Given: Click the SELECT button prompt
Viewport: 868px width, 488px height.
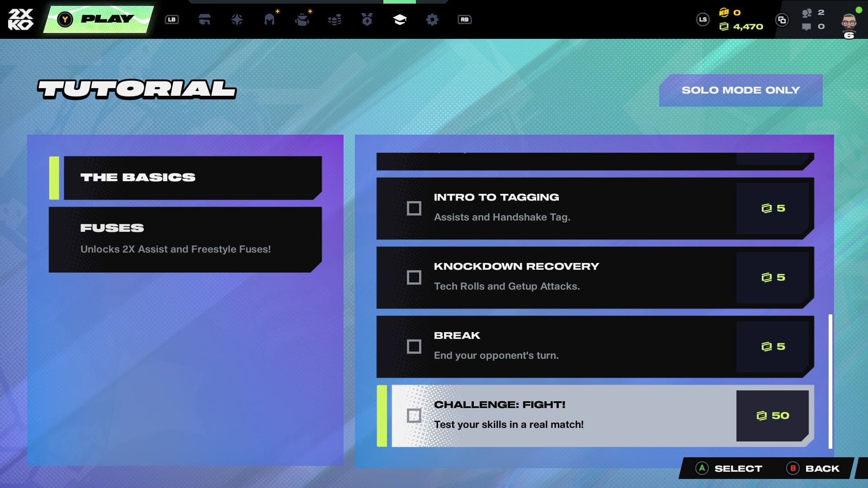Looking at the screenshot, I should [x=729, y=469].
